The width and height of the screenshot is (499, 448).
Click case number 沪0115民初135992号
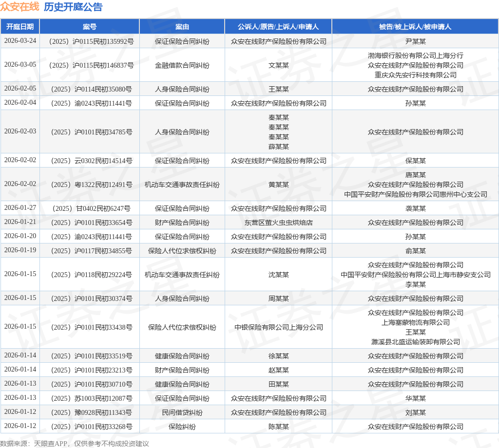(x=103, y=41)
